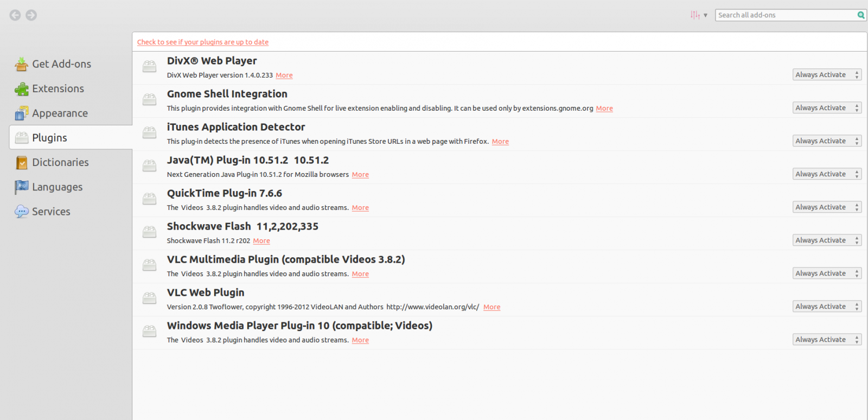This screenshot has width=868, height=420.
Task: Click the search magnifier icon
Action: point(861,15)
